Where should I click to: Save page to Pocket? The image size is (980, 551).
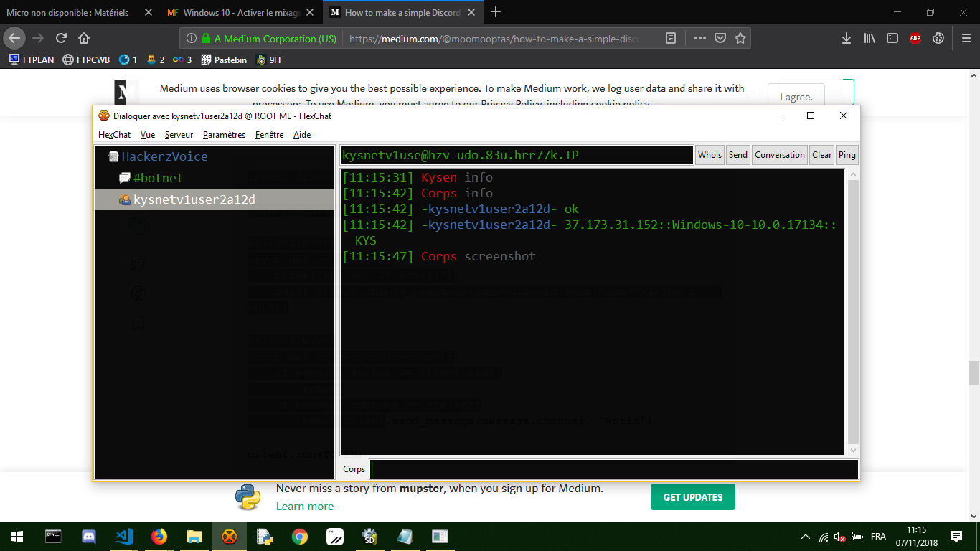pyautogui.click(x=720, y=39)
